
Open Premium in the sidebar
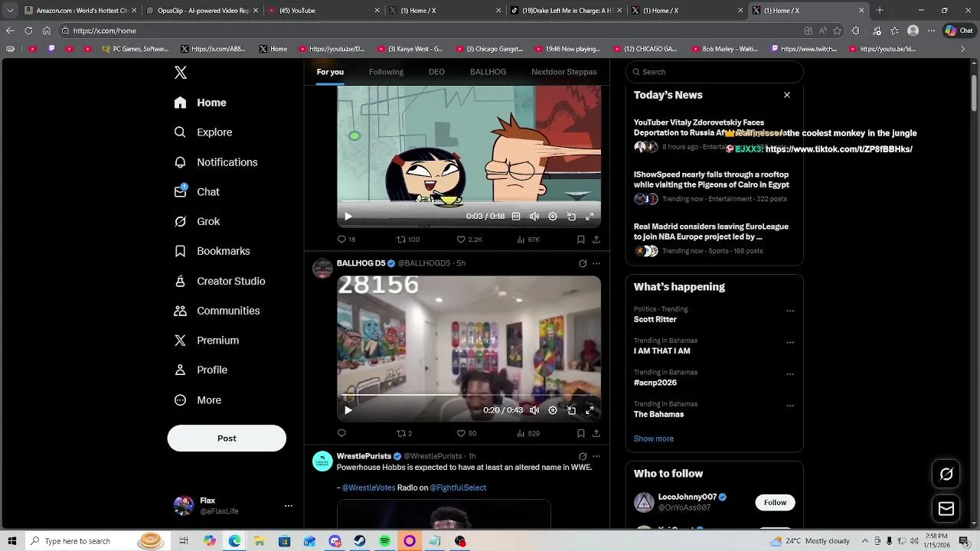tap(207, 341)
